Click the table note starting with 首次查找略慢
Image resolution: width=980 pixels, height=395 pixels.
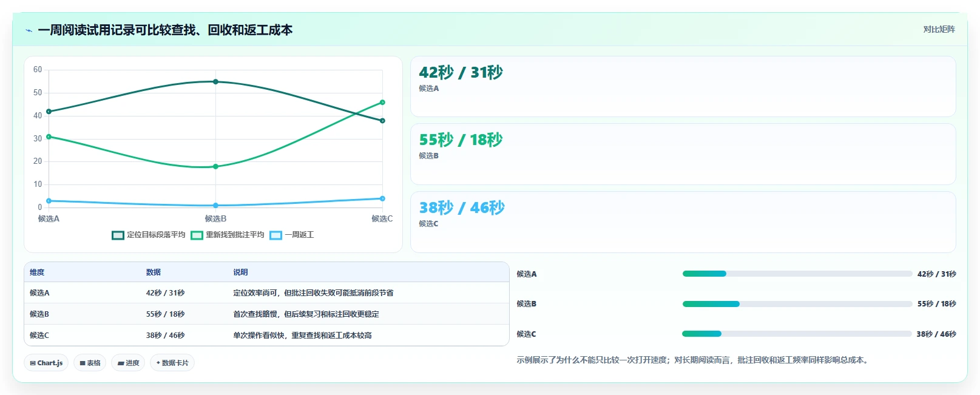point(306,314)
